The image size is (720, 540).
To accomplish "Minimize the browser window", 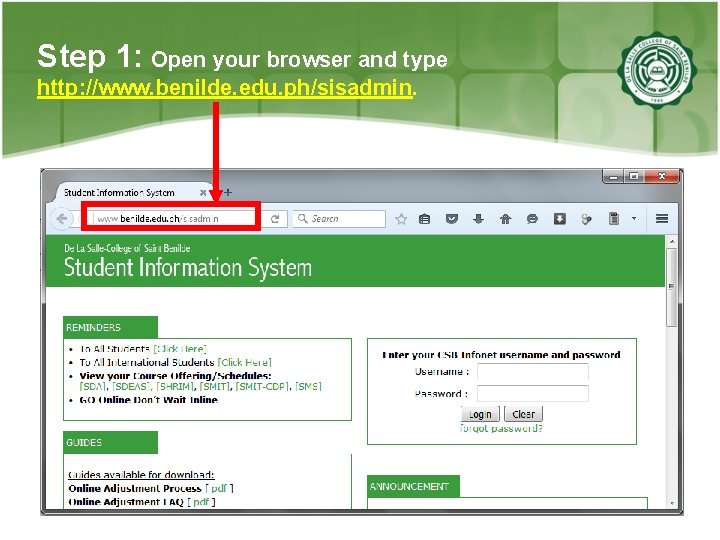I will point(613,176).
